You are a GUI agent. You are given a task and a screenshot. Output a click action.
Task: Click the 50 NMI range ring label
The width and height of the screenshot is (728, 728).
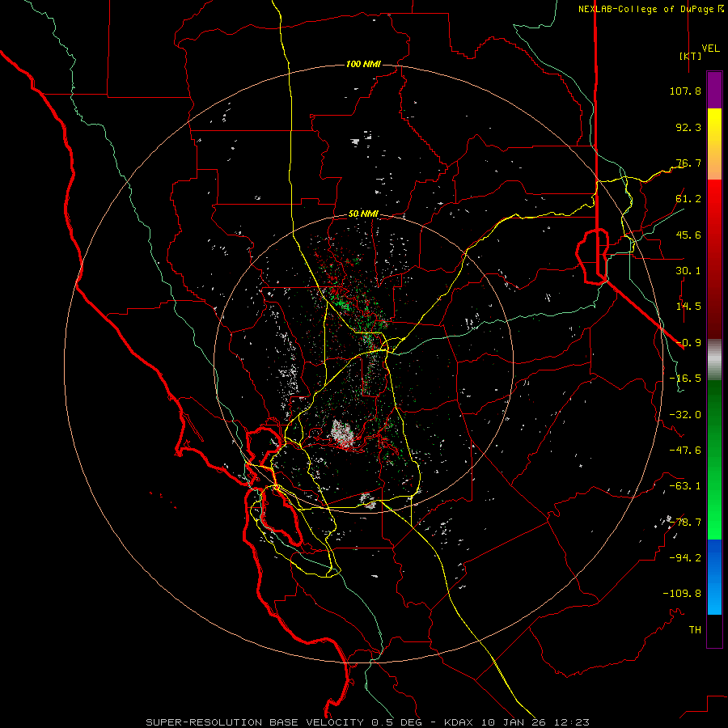(363, 214)
